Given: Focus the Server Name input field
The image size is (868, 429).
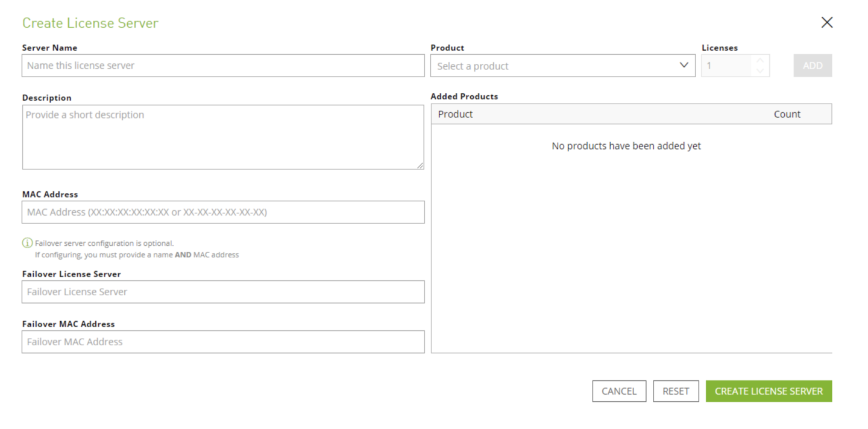Looking at the screenshot, I should pyautogui.click(x=223, y=66).
